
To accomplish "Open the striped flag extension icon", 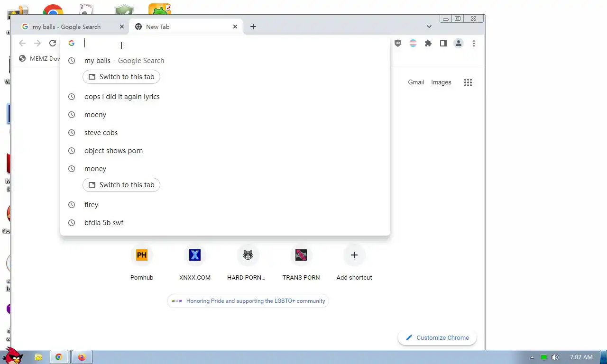I will [413, 43].
